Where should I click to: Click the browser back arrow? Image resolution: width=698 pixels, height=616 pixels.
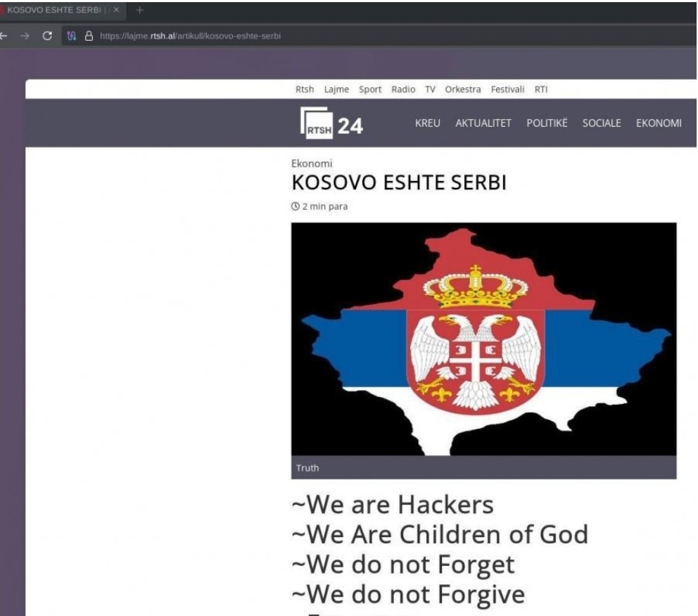(x=3, y=36)
